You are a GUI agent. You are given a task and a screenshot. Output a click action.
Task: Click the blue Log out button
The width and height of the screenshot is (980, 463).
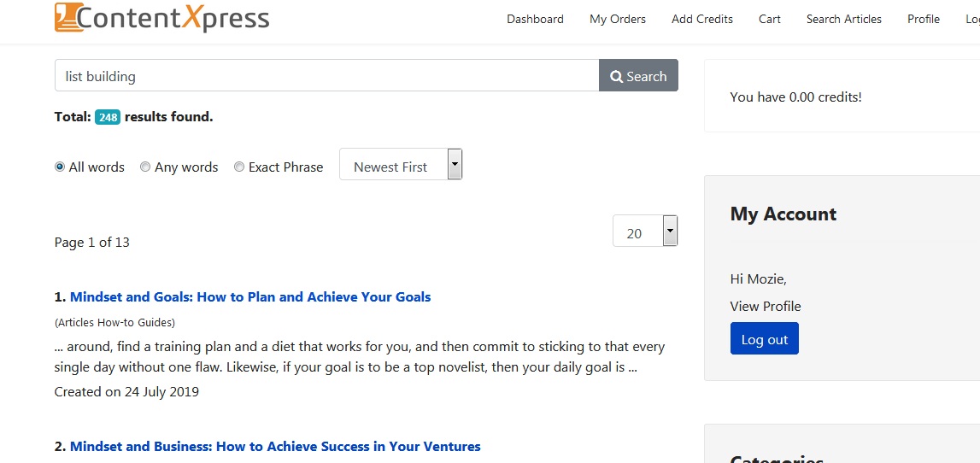[765, 338]
